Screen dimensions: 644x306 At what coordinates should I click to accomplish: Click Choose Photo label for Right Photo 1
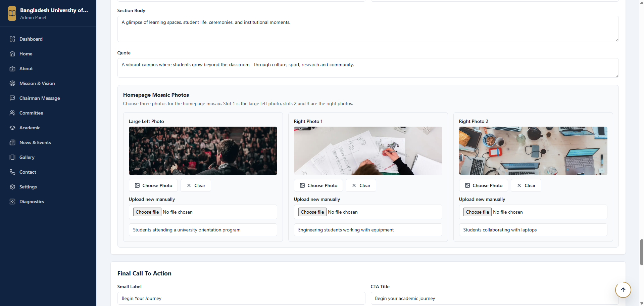tap(323, 185)
